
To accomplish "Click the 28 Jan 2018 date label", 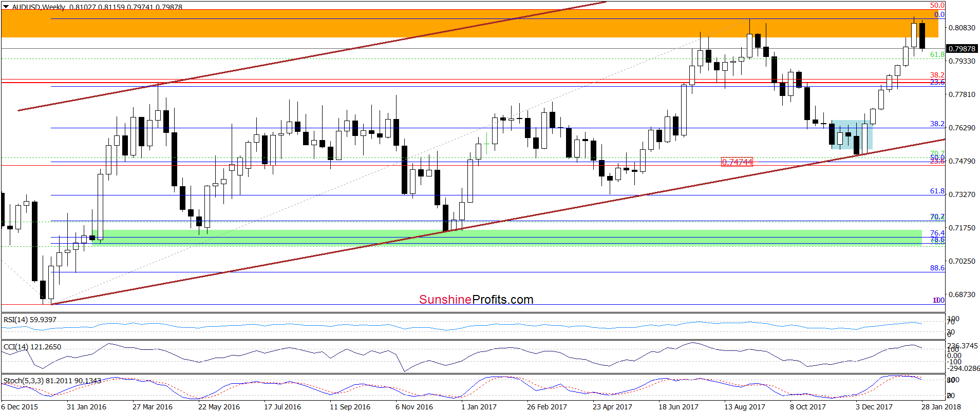I will 941,407.
